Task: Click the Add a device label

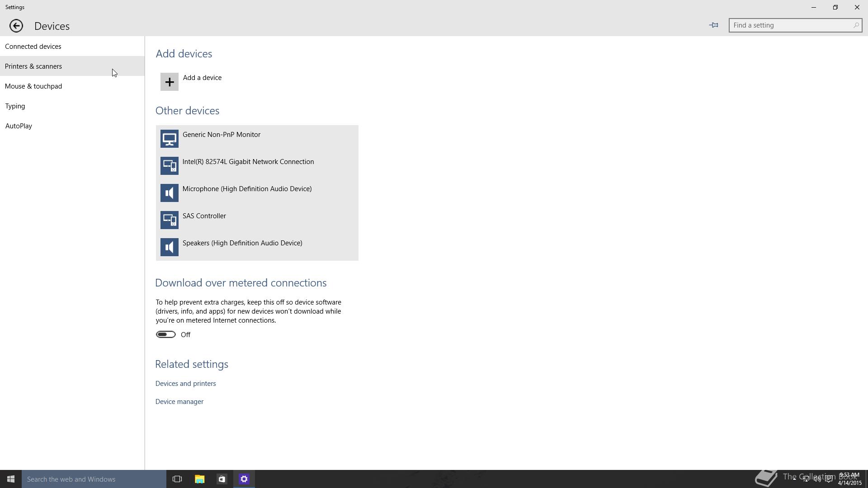Action: pyautogui.click(x=202, y=78)
